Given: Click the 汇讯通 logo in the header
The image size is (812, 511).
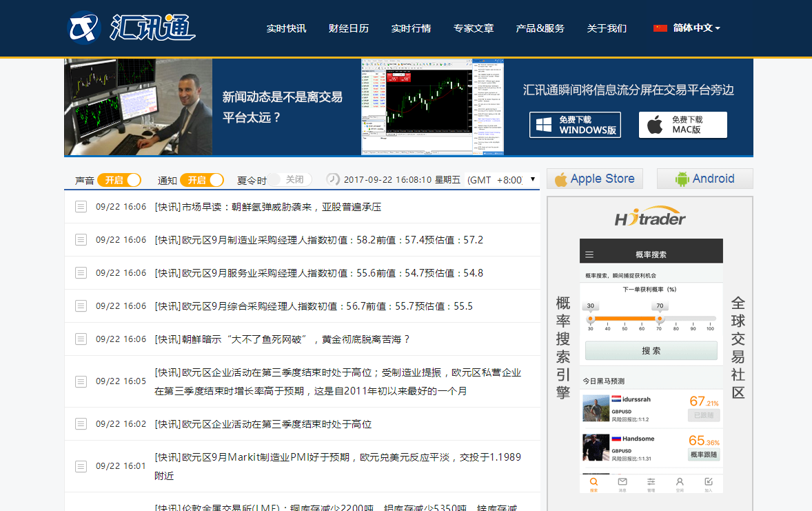Looking at the screenshot, I should click(131, 28).
